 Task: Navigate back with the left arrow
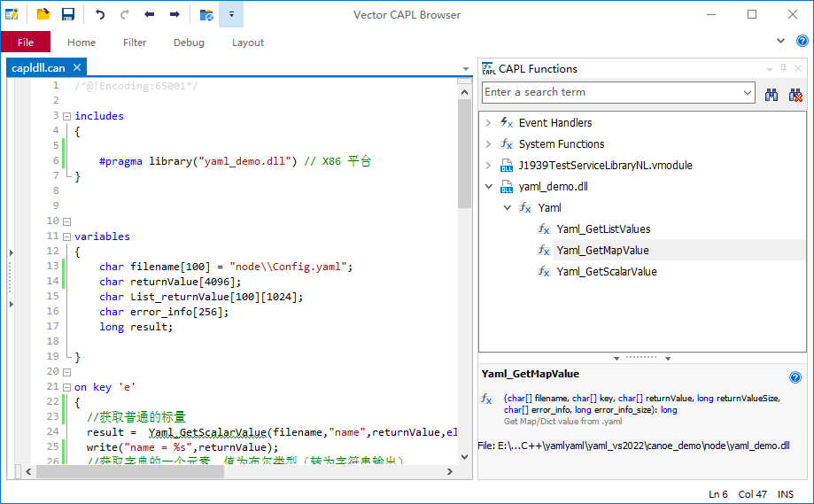(150, 14)
